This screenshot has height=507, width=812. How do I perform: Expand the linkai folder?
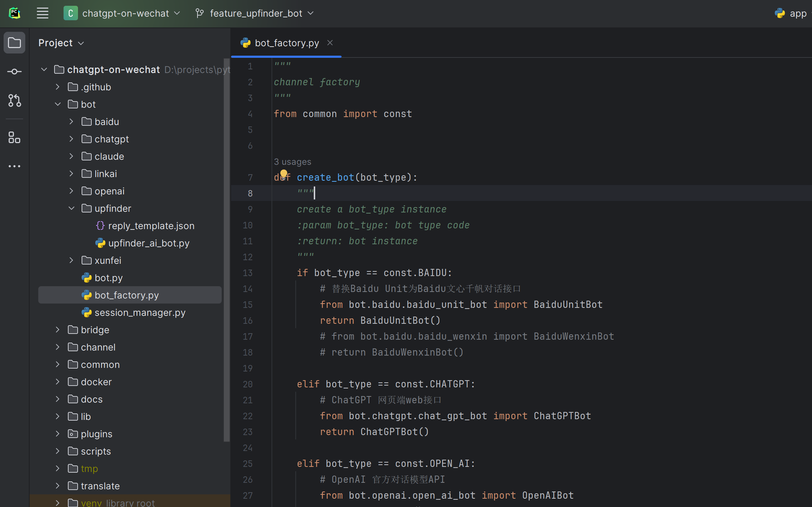click(x=71, y=173)
